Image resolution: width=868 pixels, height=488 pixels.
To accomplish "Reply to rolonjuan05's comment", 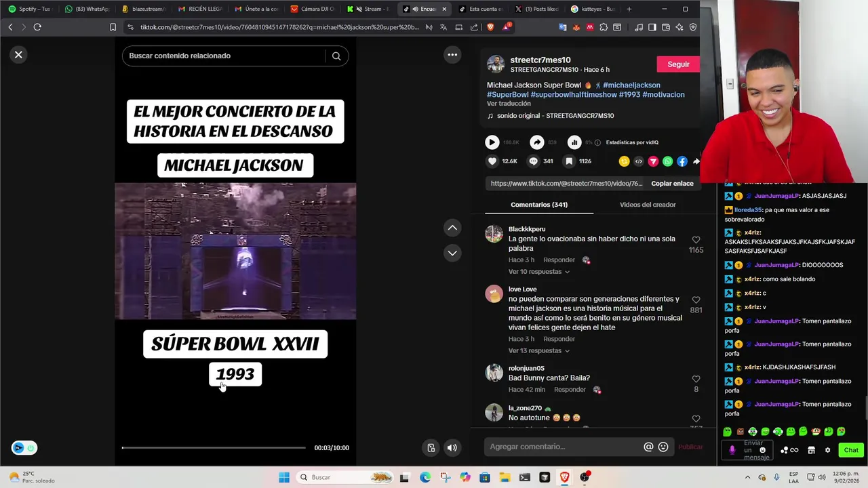I will pyautogui.click(x=570, y=390).
